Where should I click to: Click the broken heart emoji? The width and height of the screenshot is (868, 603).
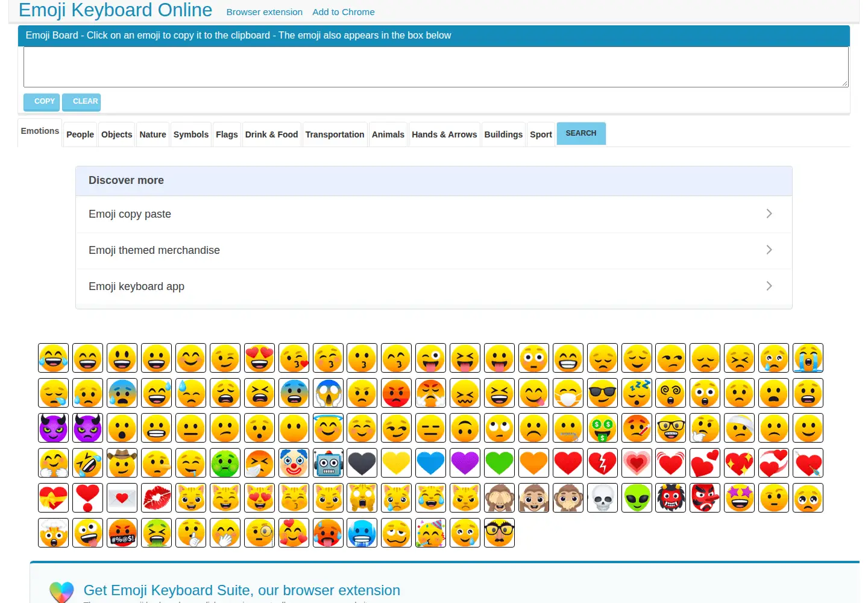click(x=602, y=463)
